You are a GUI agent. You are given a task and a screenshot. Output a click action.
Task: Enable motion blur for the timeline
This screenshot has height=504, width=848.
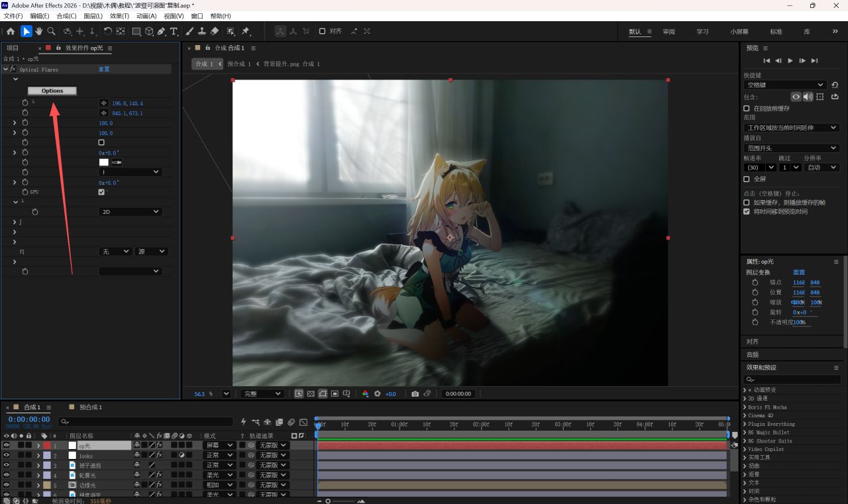pos(291,422)
